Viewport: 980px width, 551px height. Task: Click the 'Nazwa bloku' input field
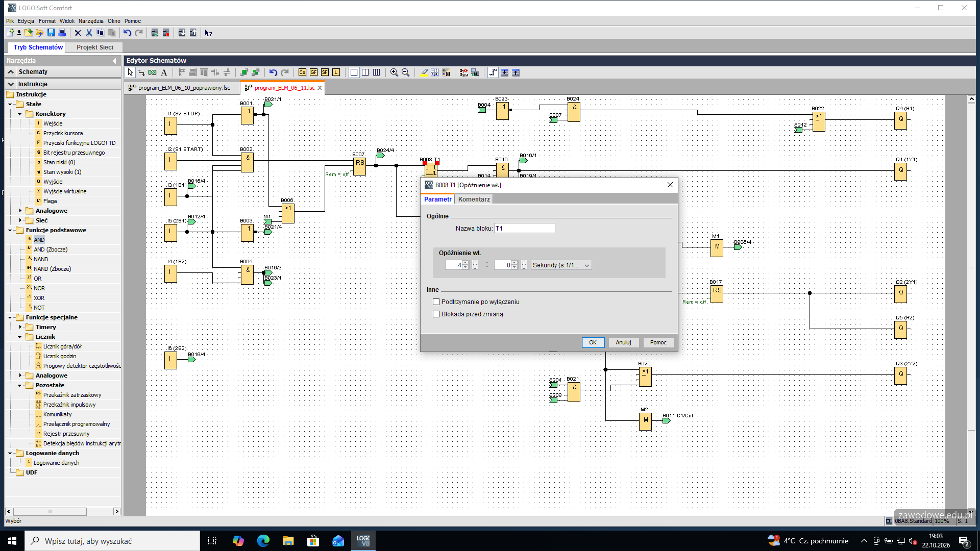[524, 229]
